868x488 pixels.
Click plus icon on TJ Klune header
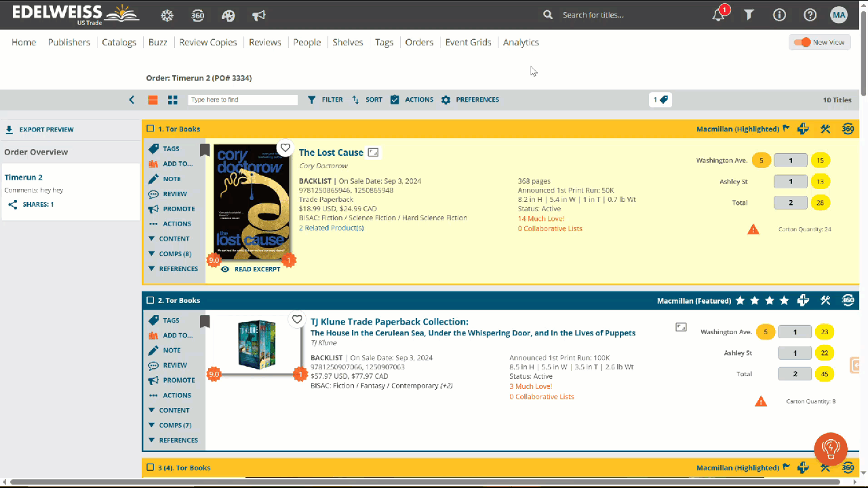pyautogui.click(x=803, y=300)
